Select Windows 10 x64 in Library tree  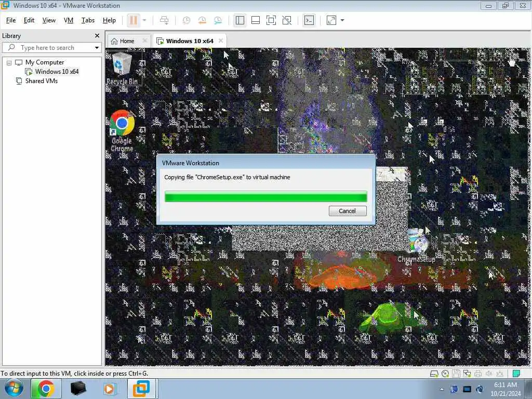coord(57,72)
